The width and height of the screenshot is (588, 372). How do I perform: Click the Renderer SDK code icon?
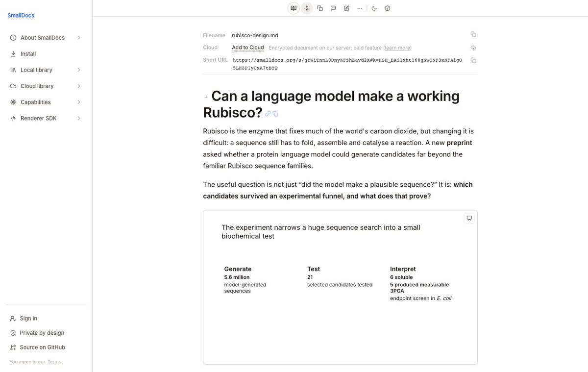[13, 119]
